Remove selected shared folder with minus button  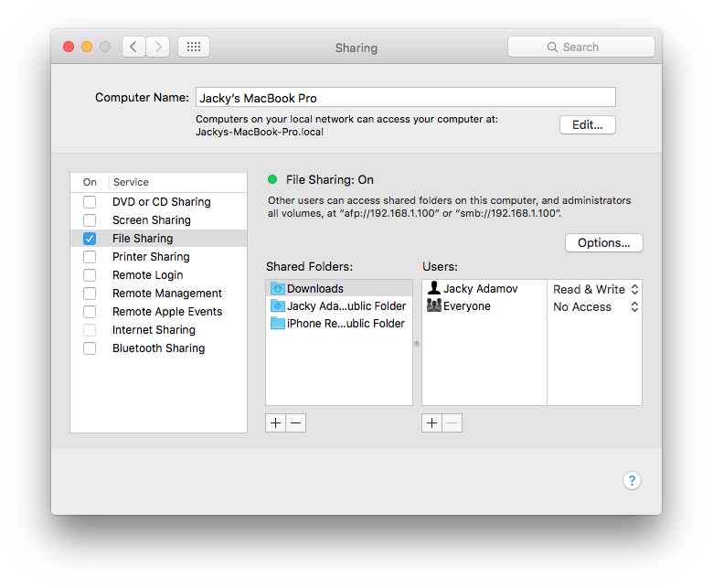pyautogui.click(x=295, y=422)
